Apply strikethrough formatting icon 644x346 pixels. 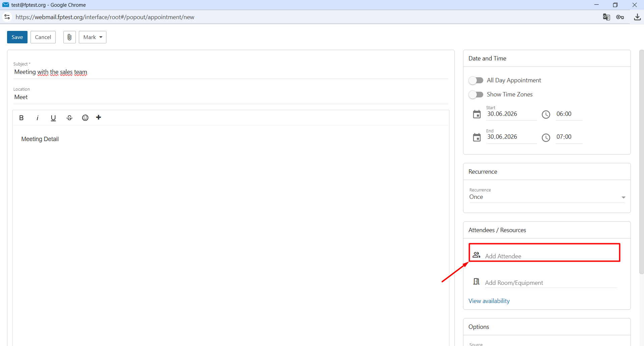69,118
